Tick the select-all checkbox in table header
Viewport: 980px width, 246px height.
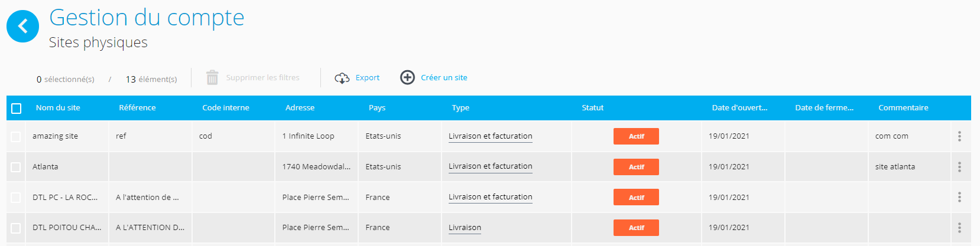tap(17, 108)
